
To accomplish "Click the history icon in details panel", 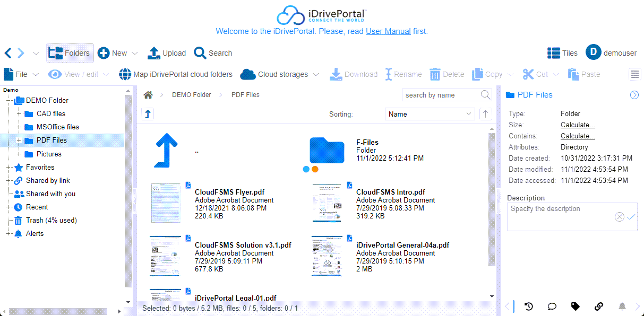I will click(529, 306).
